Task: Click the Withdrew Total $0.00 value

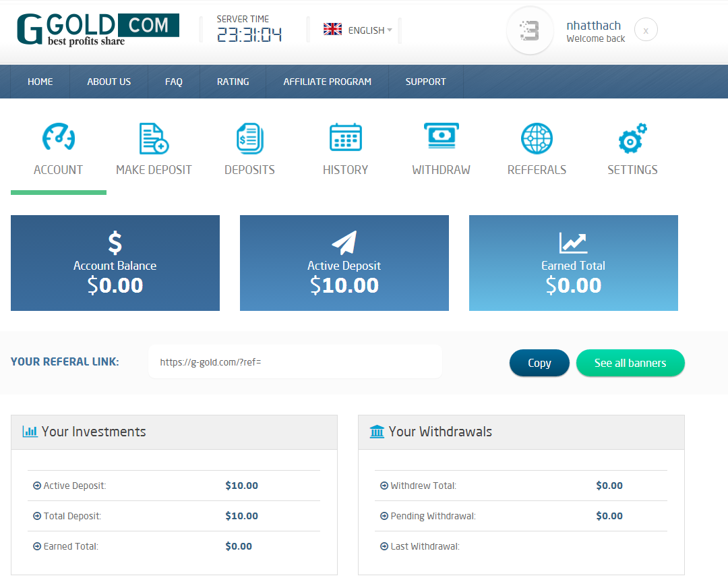Action: click(x=609, y=486)
